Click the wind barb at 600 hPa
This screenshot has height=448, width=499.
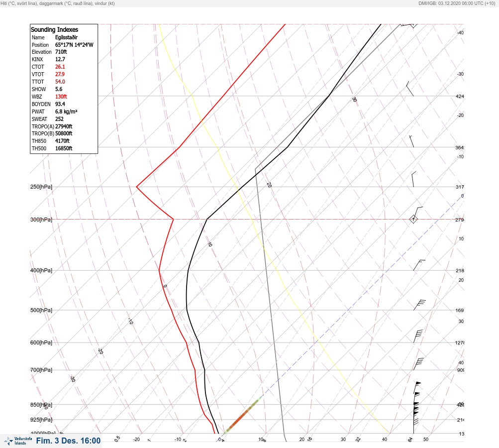(x=418, y=336)
